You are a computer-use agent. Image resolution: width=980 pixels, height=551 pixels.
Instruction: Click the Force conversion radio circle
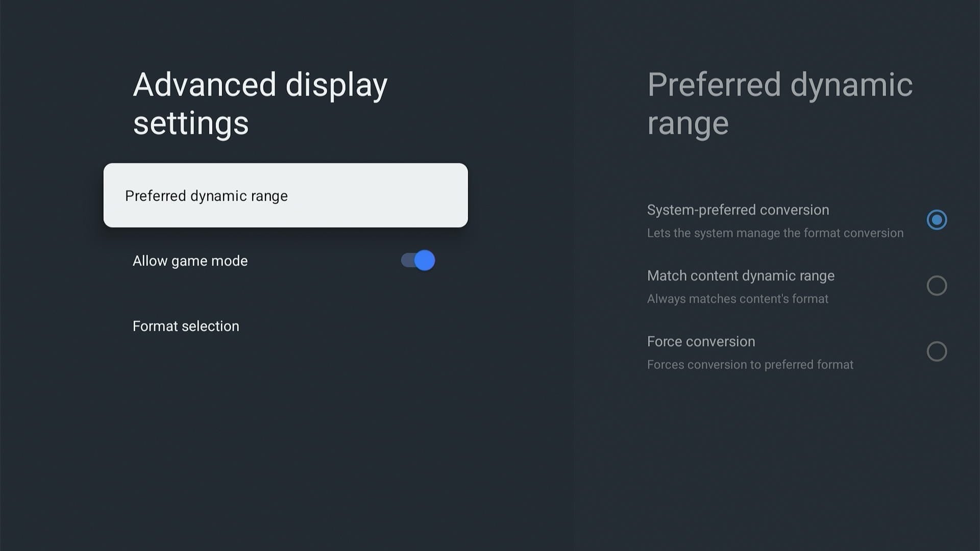937,352
